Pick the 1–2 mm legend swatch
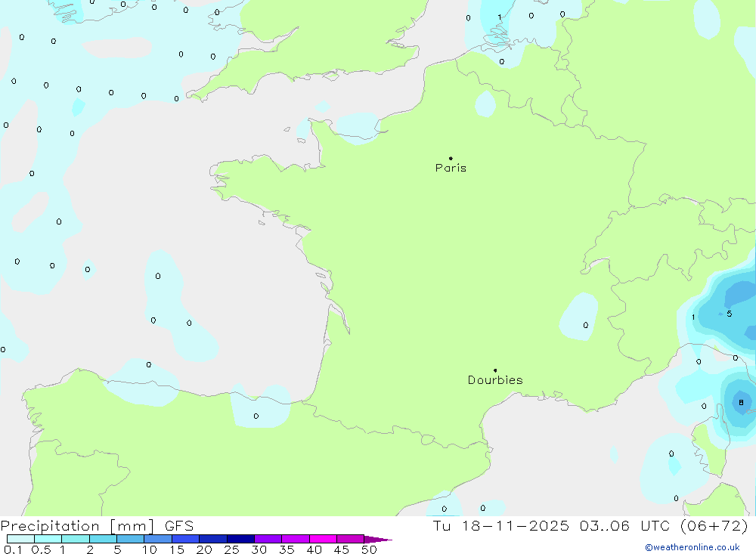This screenshot has height=554, width=756. 76,539
